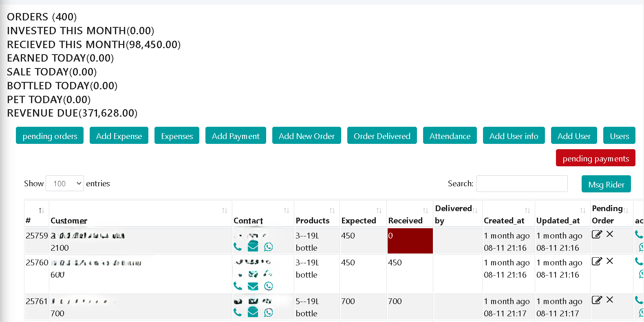
Task: Open WhatsApp for order 25759 contact
Action: point(269,247)
